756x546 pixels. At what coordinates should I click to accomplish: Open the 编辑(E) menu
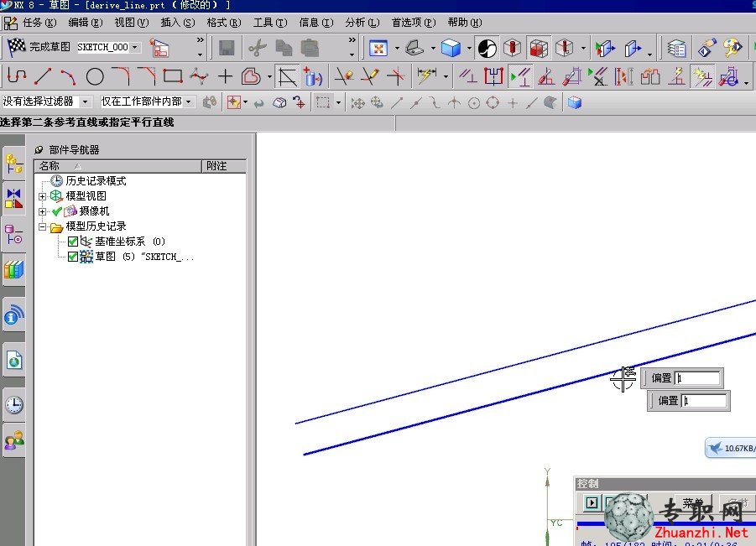coord(86,23)
